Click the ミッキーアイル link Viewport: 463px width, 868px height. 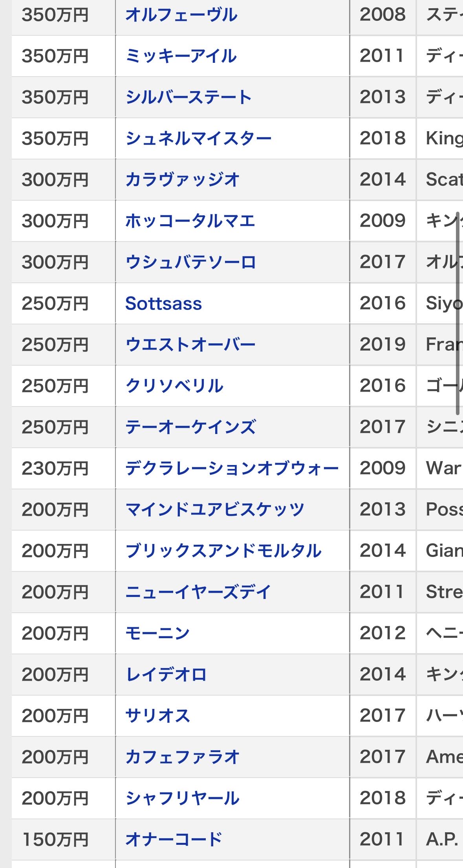181,56
